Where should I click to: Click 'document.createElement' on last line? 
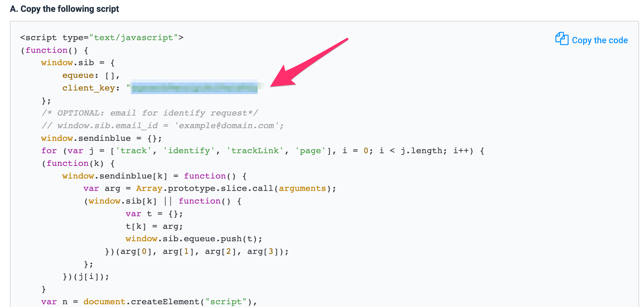[x=141, y=302]
